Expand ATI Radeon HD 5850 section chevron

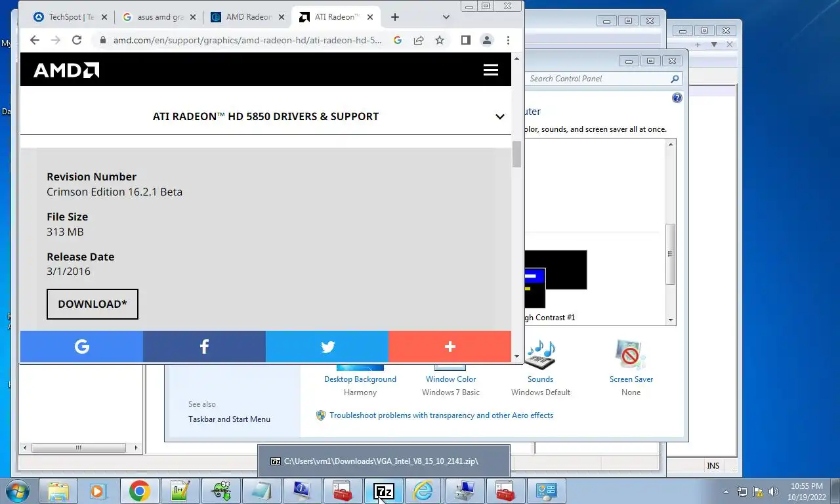500,116
